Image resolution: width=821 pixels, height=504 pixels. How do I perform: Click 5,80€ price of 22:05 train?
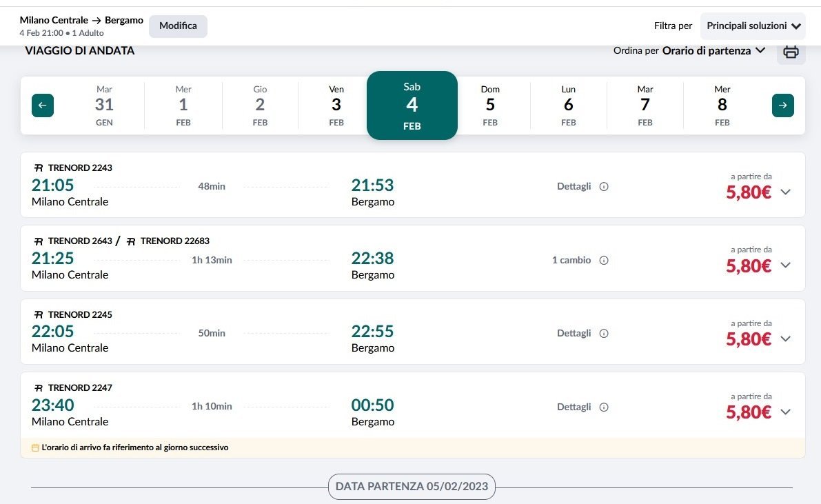pyautogui.click(x=748, y=339)
